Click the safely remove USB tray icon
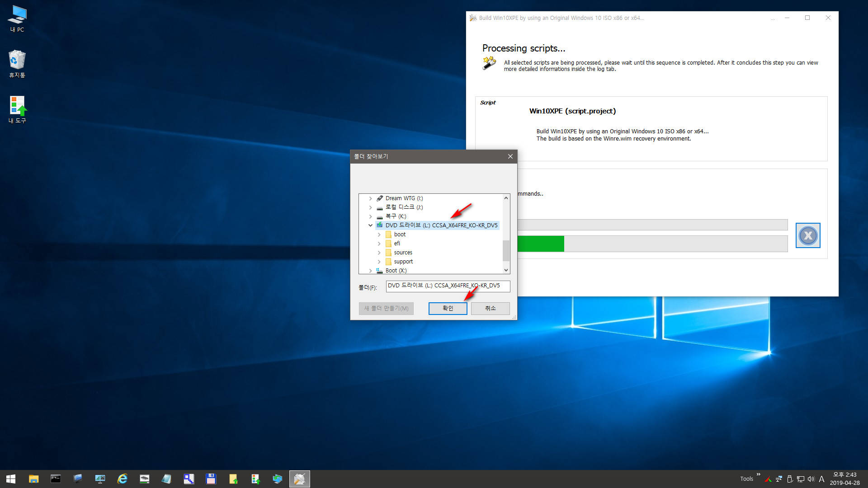The height and width of the screenshot is (488, 868). (x=790, y=479)
